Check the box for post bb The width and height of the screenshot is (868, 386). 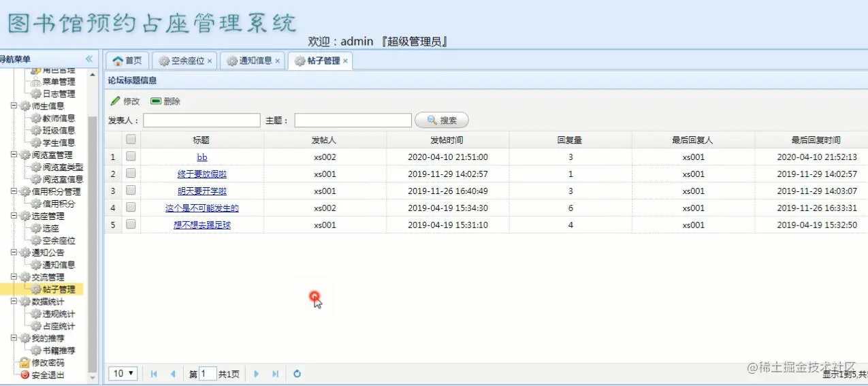coord(131,157)
